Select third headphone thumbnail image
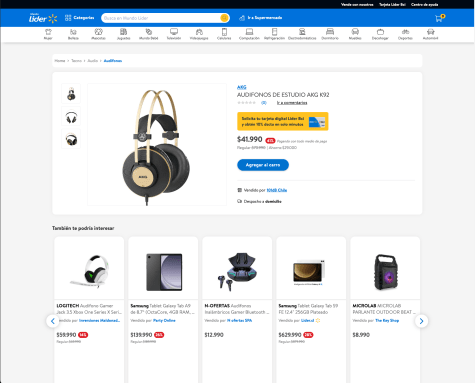This screenshot has width=475, height=383. tap(71, 139)
